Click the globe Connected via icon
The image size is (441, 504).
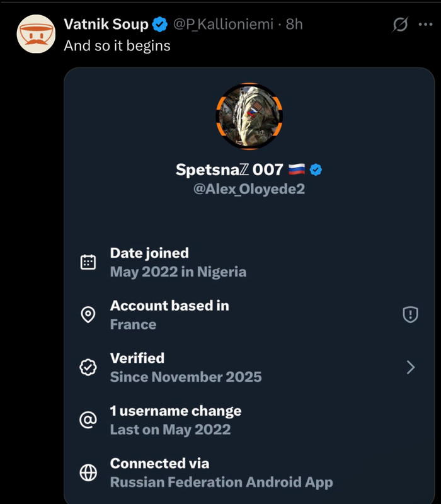[x=88, y=473]
